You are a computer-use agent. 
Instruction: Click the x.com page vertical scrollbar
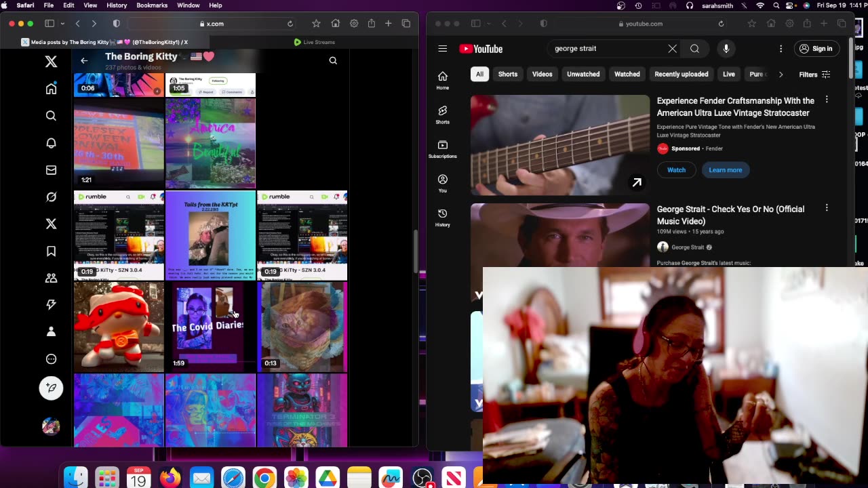pyautogui.click(x=416, y=250)
